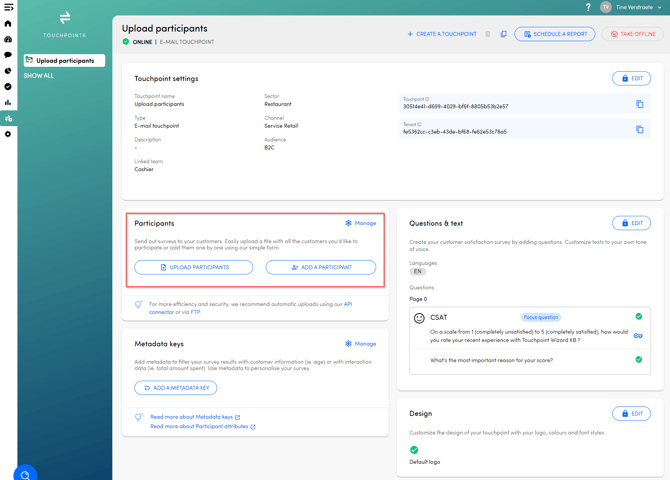670x480 pixels.
Task: Click the bar chart reports icon in sidebar
Action: point(8,102)
